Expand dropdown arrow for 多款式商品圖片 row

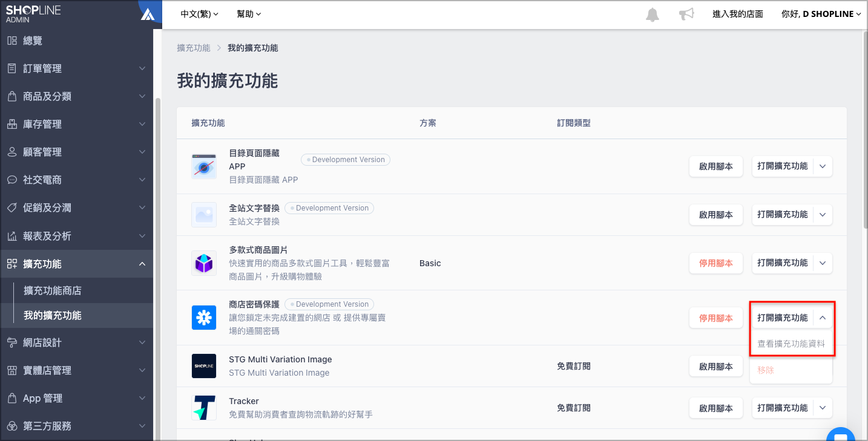(823, 263)
